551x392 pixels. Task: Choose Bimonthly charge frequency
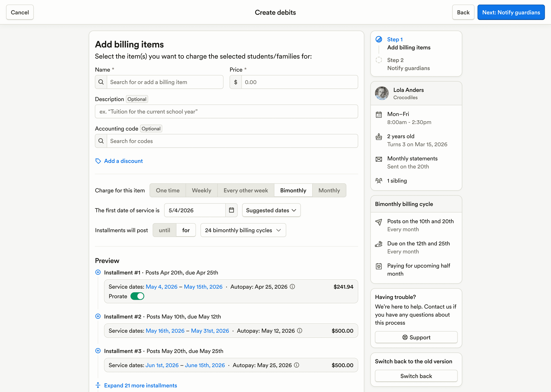[293, 190]
